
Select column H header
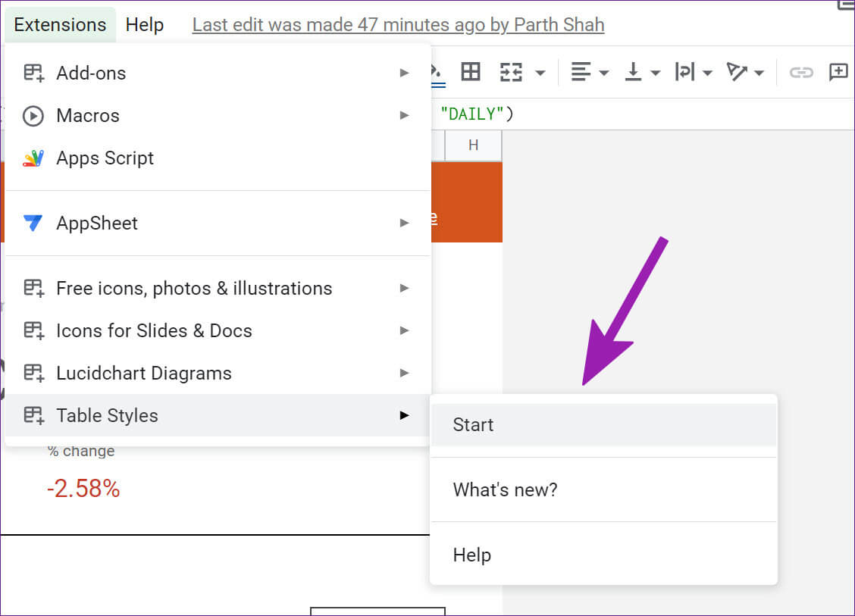tap(473, 145)
